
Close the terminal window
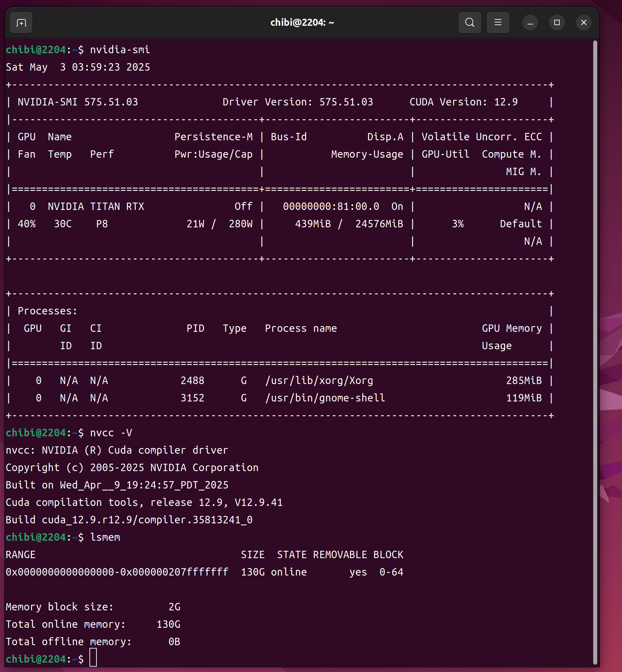click(583, 22)
